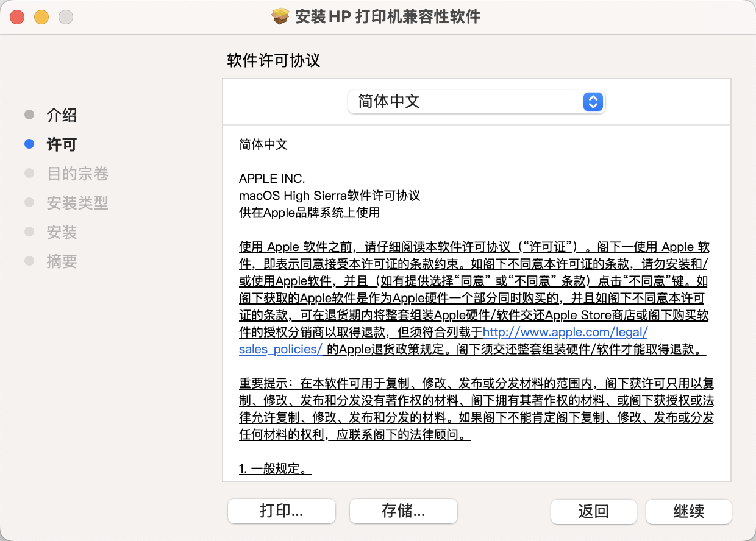Image resolution: width=756 pixels, height=541 pixels.
Task: Click the 简体中文 text in license body
Action: (263, 144)
